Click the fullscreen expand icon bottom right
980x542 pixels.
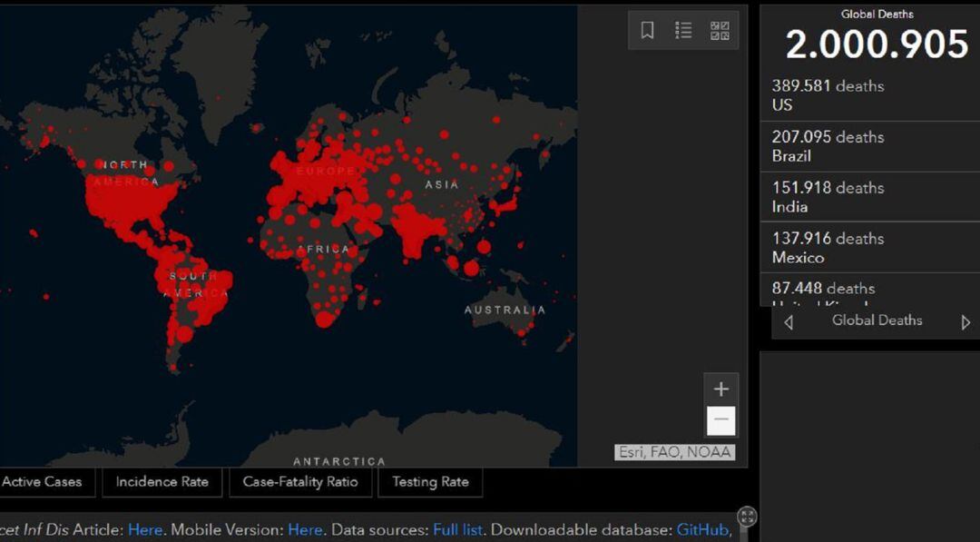(x=749, y=516)
